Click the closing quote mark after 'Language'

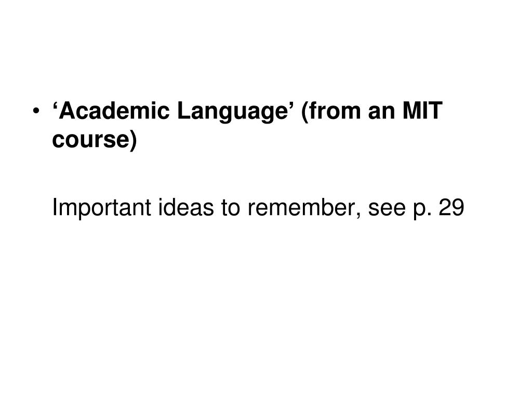point(291,104)
